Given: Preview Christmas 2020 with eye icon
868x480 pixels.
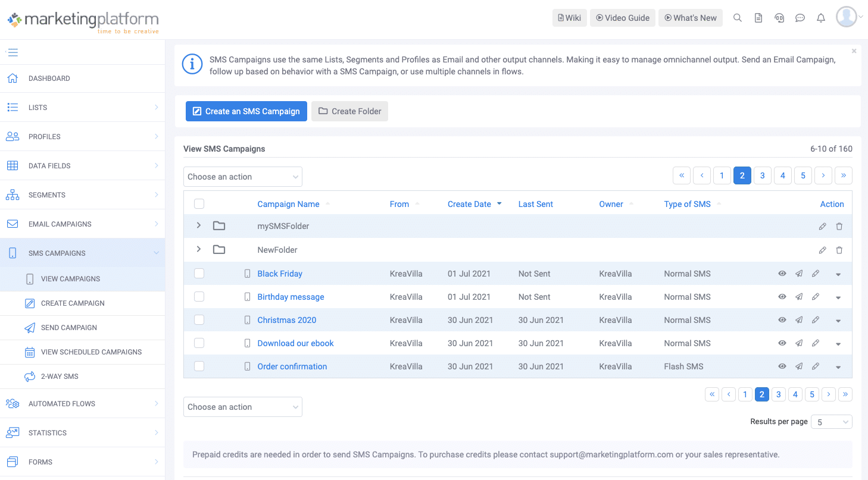Looking at the screenshot, I should click(x=782, y=320).
